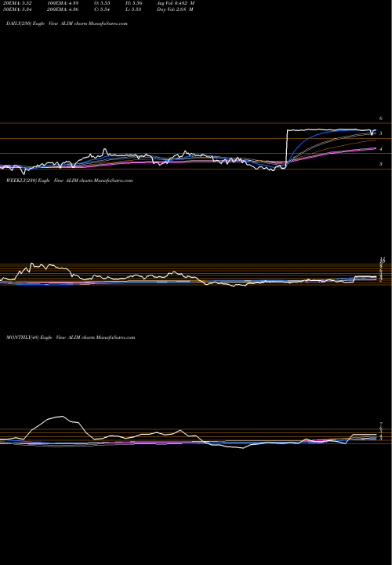The width and height of the screenshot is (392, 565).
Task: Click the open price O: value
Action: click(102, 3)
